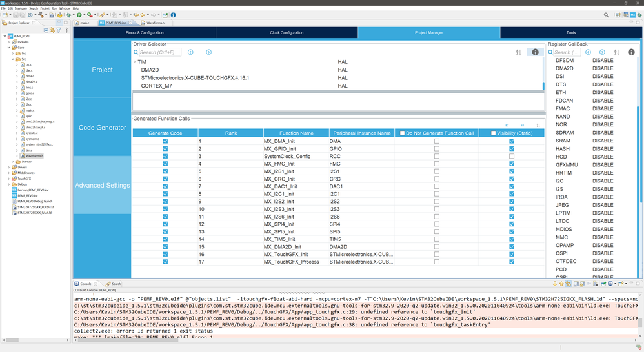The width and height of the screenshot is (644, 352).
Task: Open the Waveforms.h editor tab
Action: click(x=156, y=23)
